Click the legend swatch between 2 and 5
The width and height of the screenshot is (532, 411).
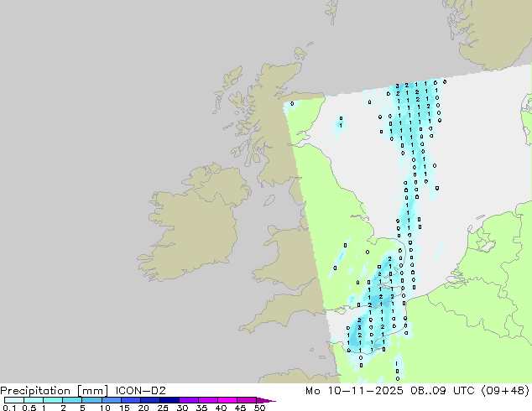(x=72, y=400)
